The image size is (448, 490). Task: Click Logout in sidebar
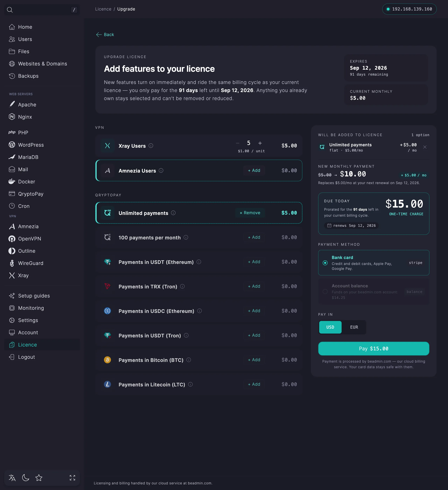click(x=42, y=357)
